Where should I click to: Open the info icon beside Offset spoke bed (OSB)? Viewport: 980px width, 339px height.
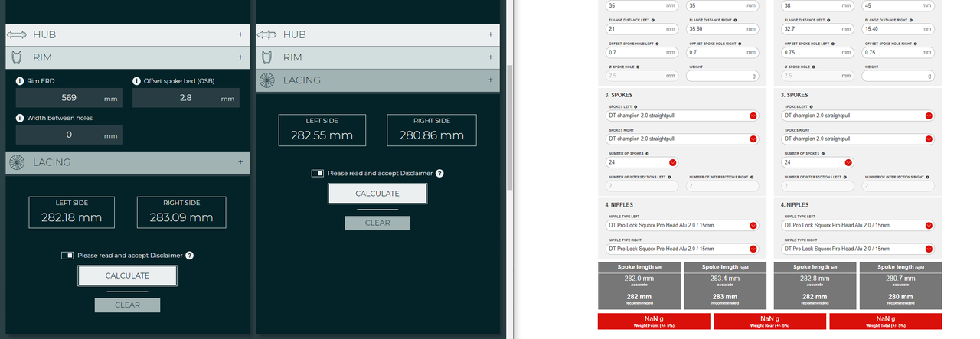[x=137, y=81]
